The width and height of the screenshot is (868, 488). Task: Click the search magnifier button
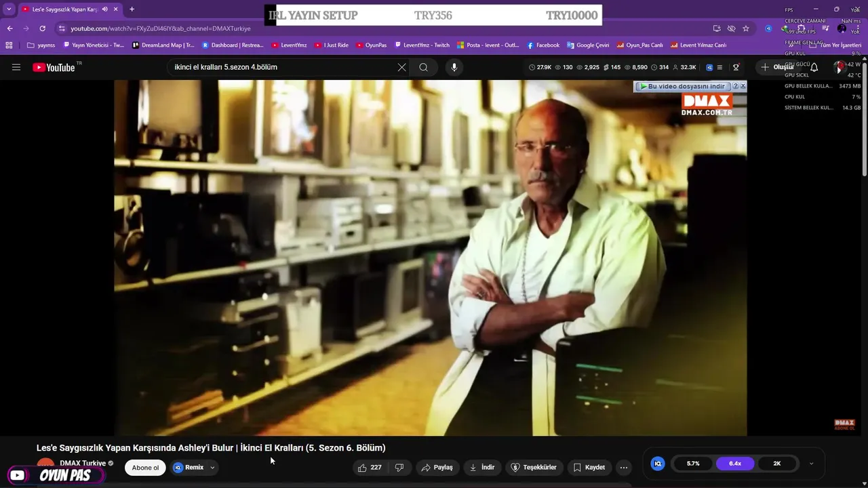[423, 67]
